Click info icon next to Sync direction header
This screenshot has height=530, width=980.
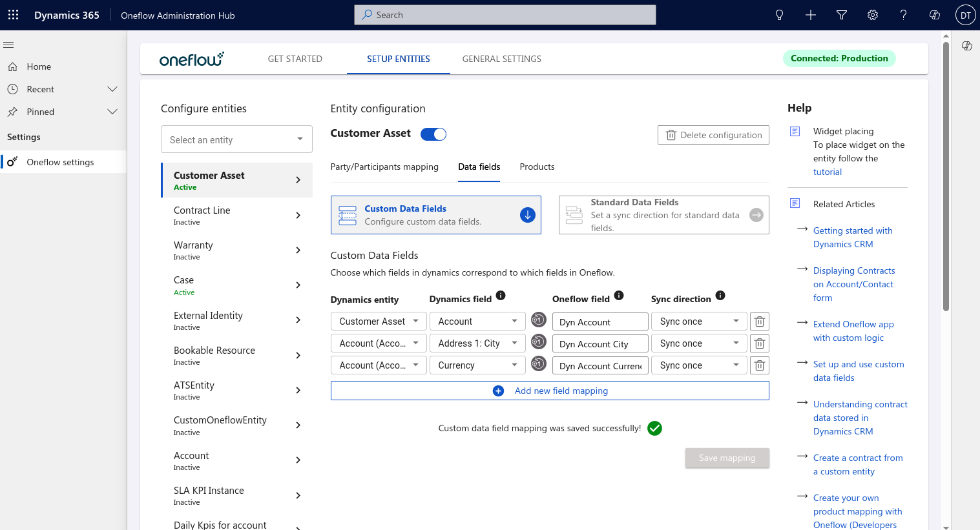point(720,296)
